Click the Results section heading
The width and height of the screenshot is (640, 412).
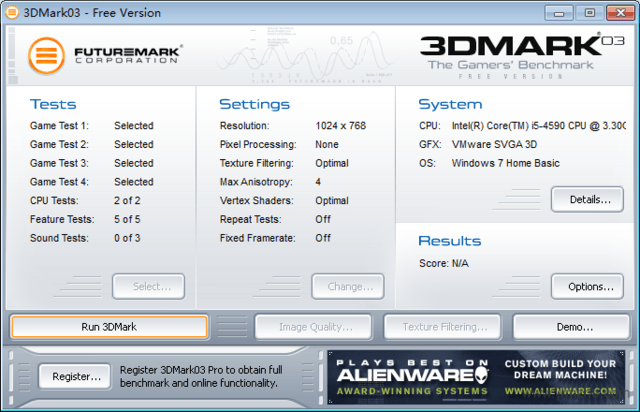[x=450, y=241]
